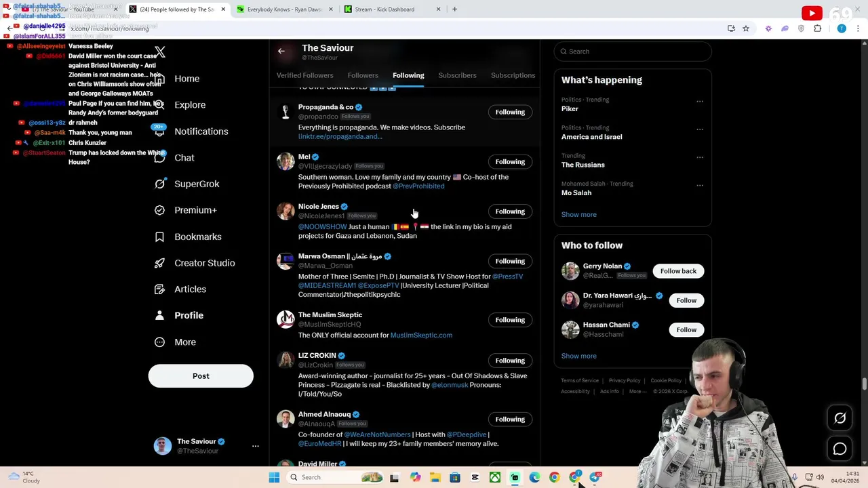Click the Profile person icon

(x=159, y=315)
